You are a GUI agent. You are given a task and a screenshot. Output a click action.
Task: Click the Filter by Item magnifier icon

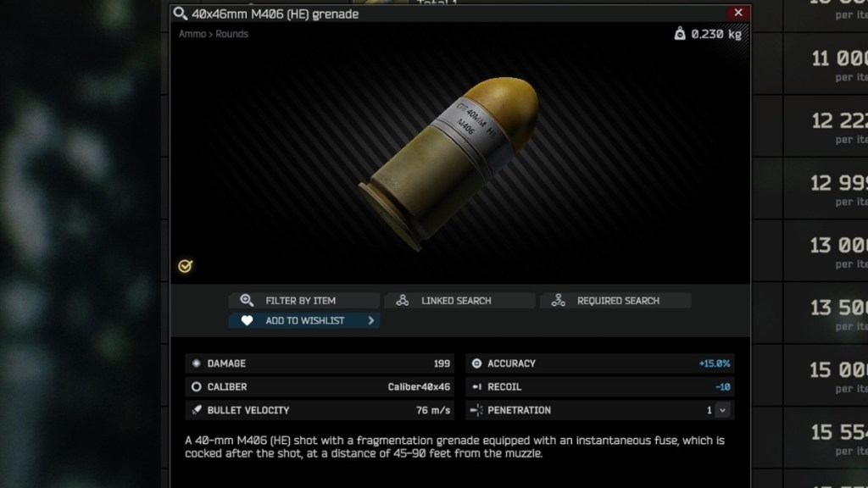click(x=247, y=301)
